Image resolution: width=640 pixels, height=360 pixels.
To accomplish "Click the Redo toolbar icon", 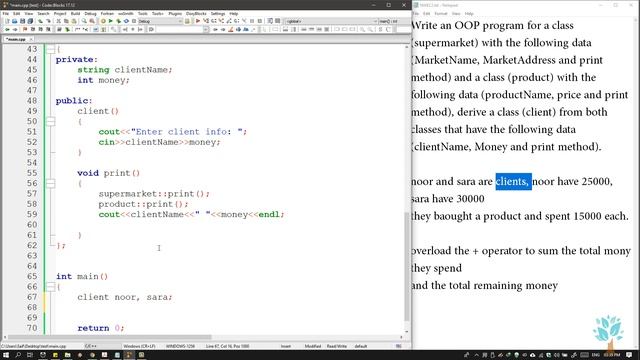I will click(x=48, y=21).
